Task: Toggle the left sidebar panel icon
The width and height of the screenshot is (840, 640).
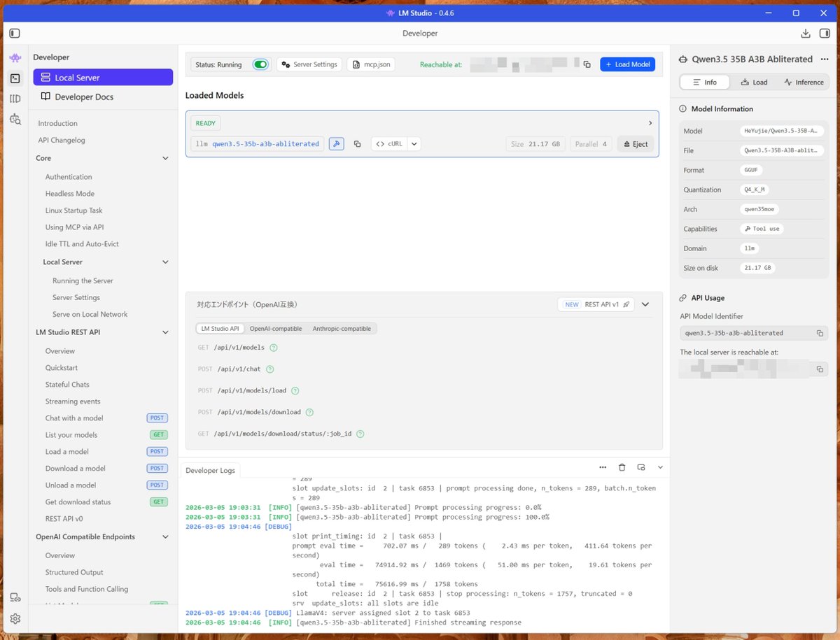Action: pos(15,33)
